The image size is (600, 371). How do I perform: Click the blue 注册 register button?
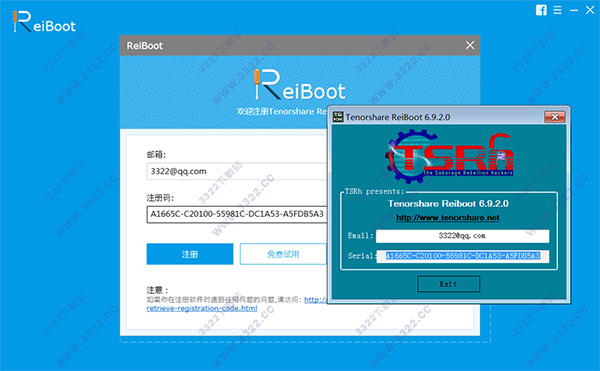point(190,254)
